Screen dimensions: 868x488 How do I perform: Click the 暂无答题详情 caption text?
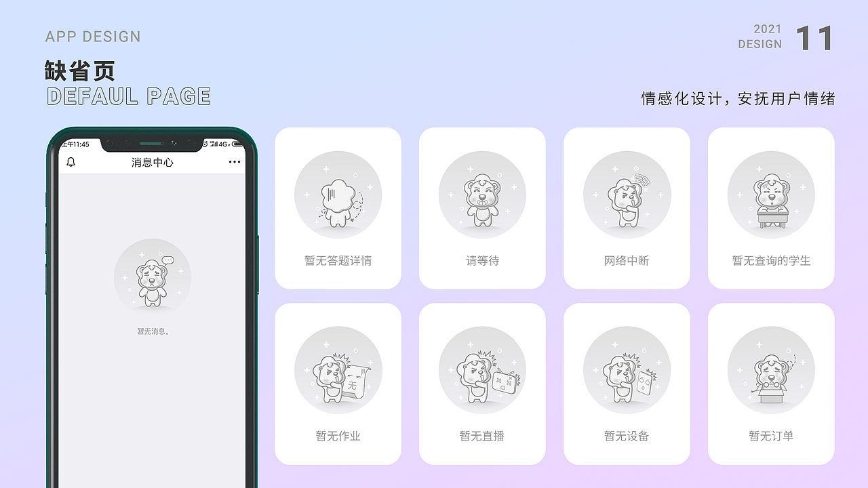pos(338,261)
